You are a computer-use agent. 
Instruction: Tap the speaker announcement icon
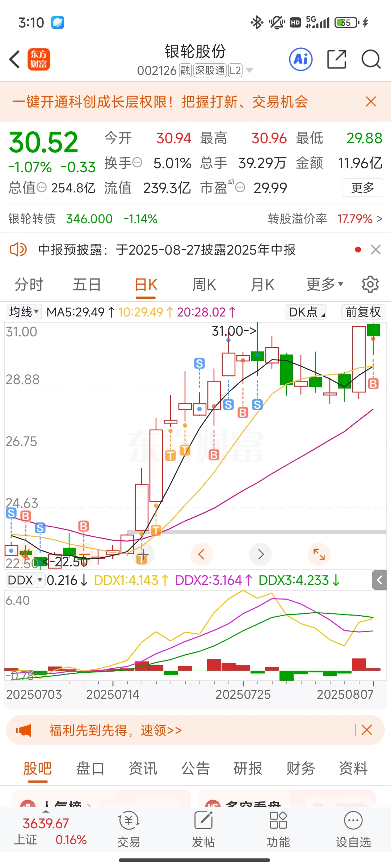point(18,250)
